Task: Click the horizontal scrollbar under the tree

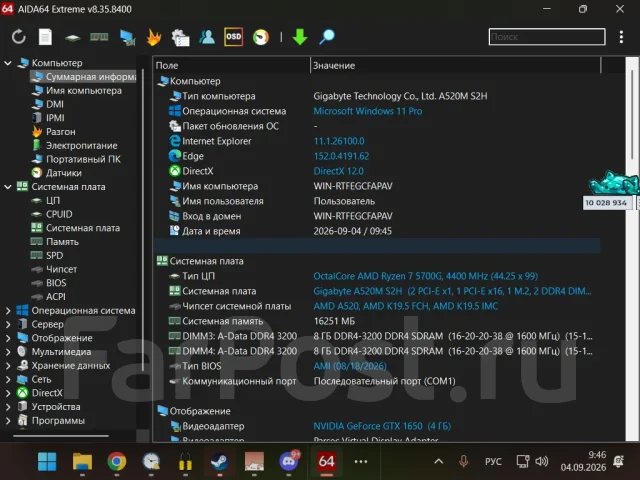Action: tap(61, 436)
